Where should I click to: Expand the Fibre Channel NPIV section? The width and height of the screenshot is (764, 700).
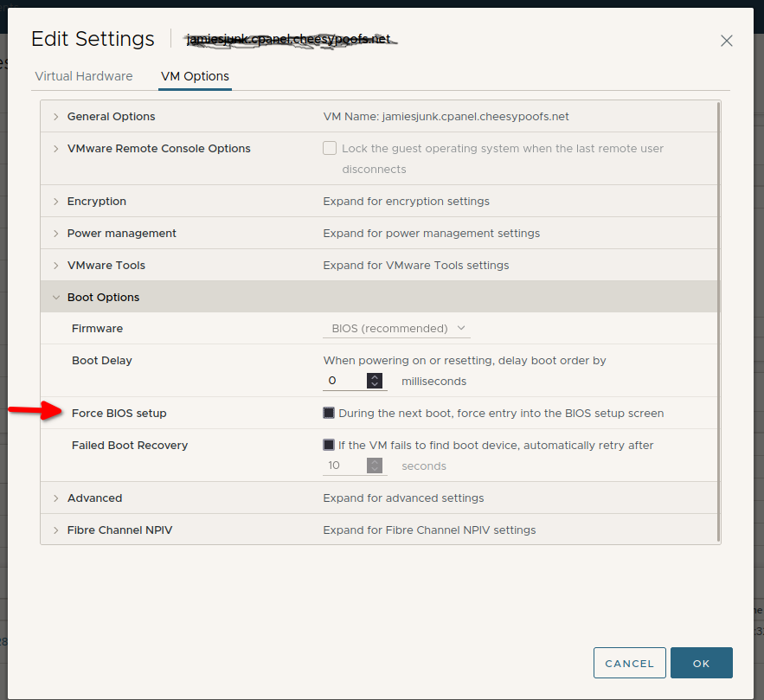click(x=56, y=530)
